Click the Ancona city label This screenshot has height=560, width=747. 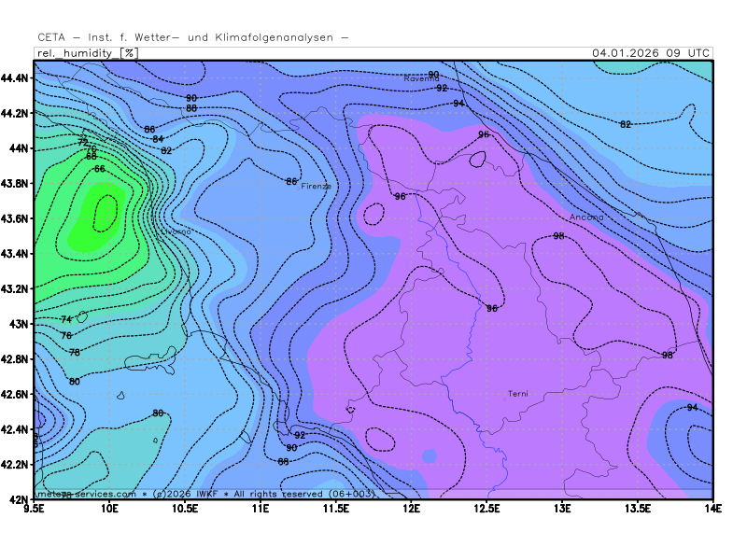[586, 217]
